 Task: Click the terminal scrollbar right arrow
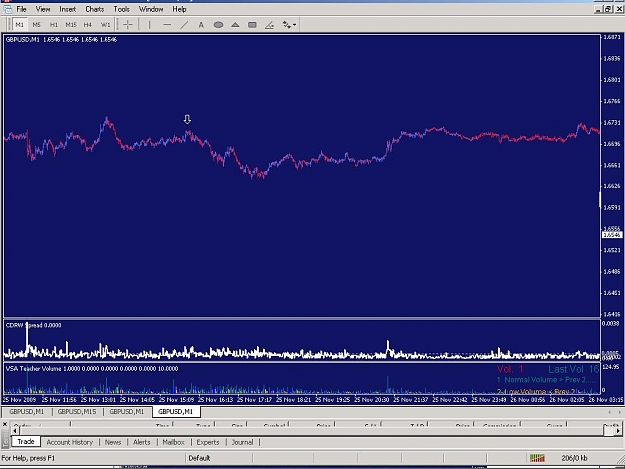[x=617, y=431]
